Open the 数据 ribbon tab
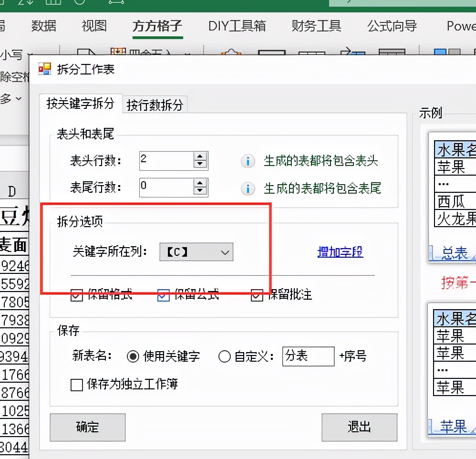This screenshot has height=459, width=476. (x=44, y=26)
